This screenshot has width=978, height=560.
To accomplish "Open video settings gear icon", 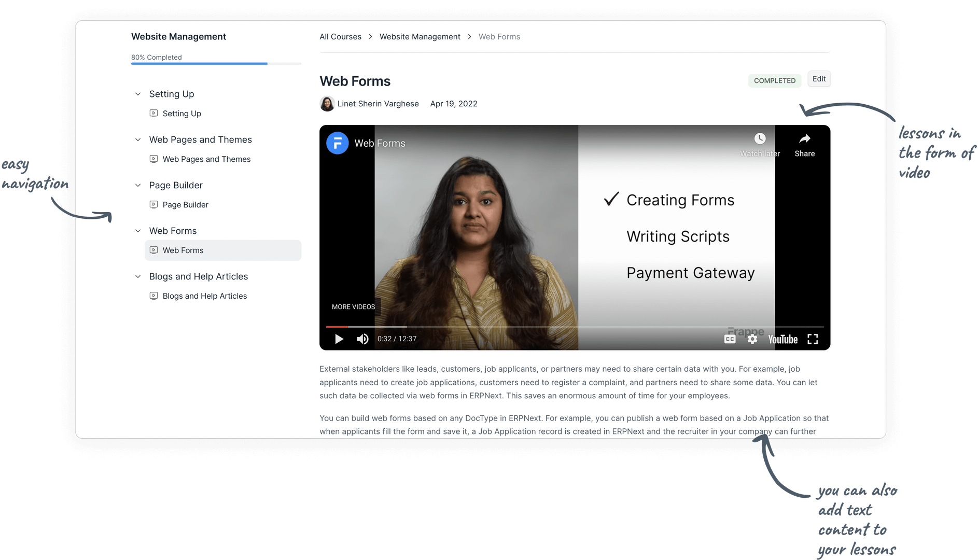I will click(752, 339).
